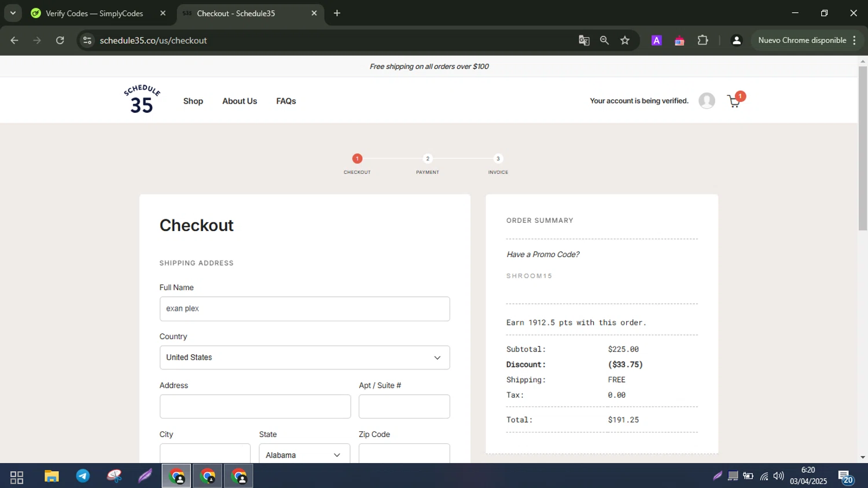
Task: Click the taskbar clock 6:20
Action: 808,476
